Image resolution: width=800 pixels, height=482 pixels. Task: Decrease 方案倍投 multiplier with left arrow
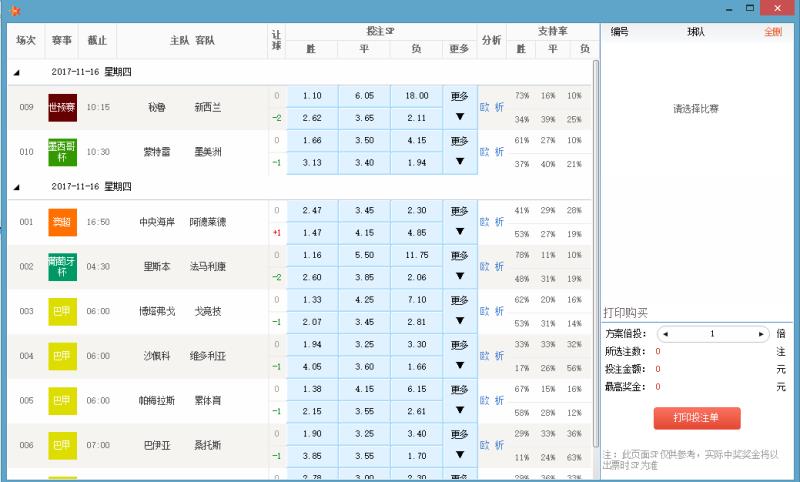point(665,334)
